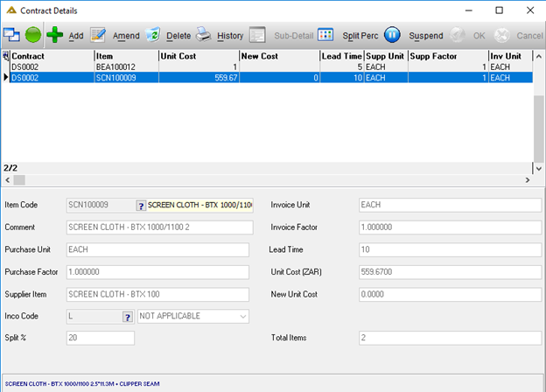Click the Suspend button label

(426, 36)
